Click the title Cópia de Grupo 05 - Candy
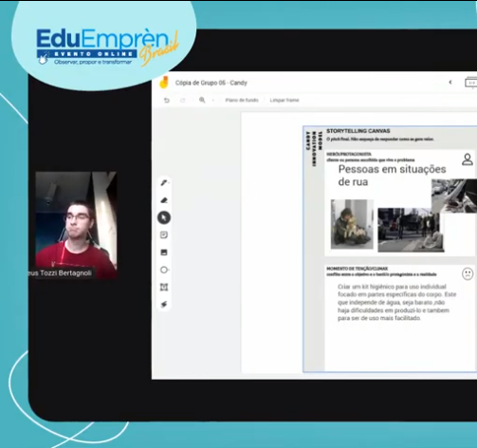This screenshot has width=477, height=448. [x=211, y=83]
